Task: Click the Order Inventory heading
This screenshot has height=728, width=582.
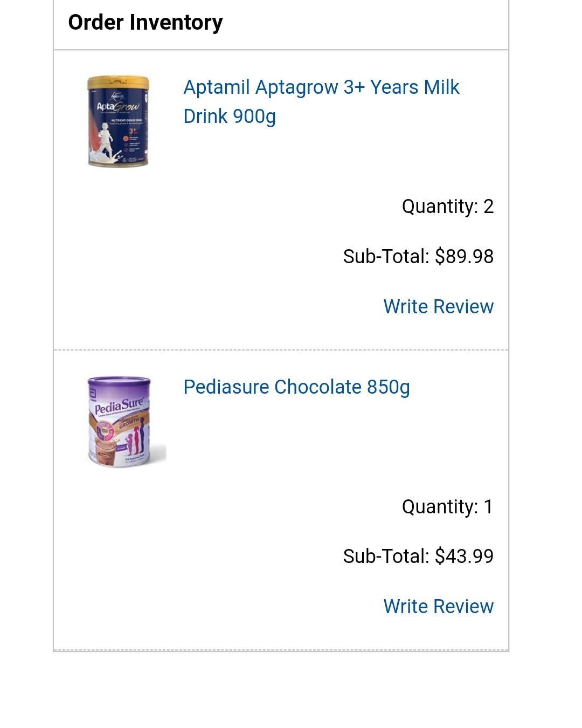Action: click(x=145, y=22)
